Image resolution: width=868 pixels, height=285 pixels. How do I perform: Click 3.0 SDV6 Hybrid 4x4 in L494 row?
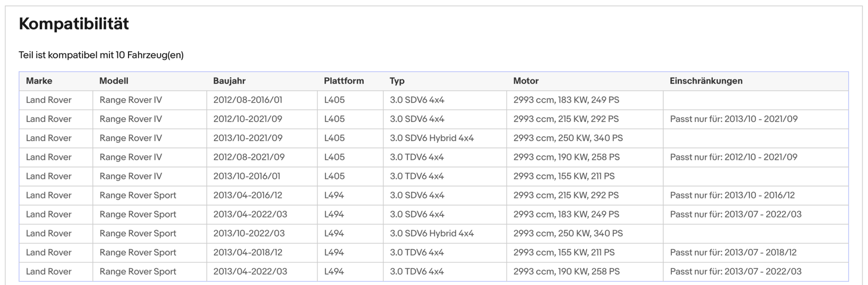click(x=431, y=233)
